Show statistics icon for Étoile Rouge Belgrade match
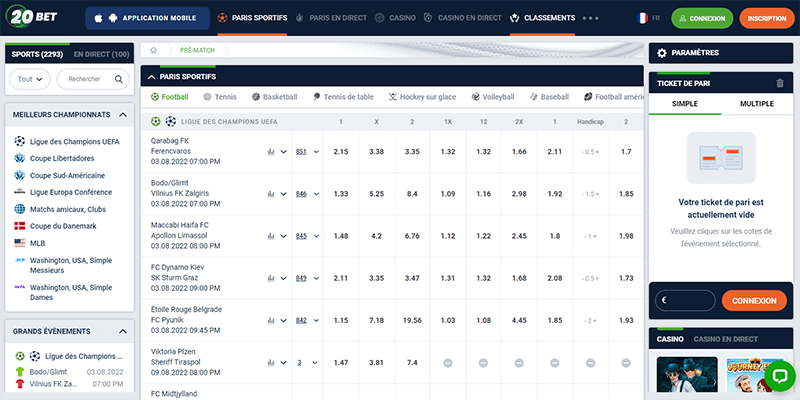Screen dimensions: 800x400 [271, 320]
